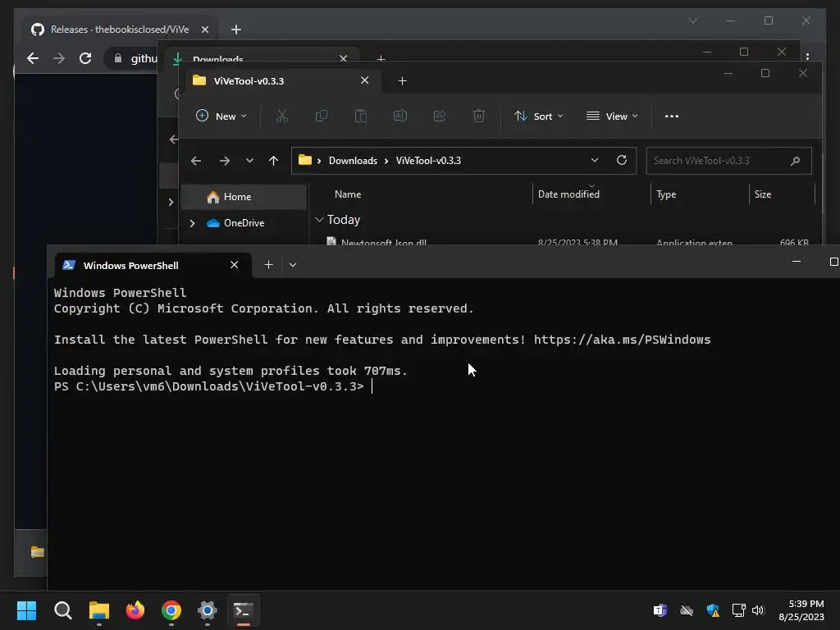This screenshot has height=630, width=840.
Task: Collapse the Today group in file list
Action: 319,220
